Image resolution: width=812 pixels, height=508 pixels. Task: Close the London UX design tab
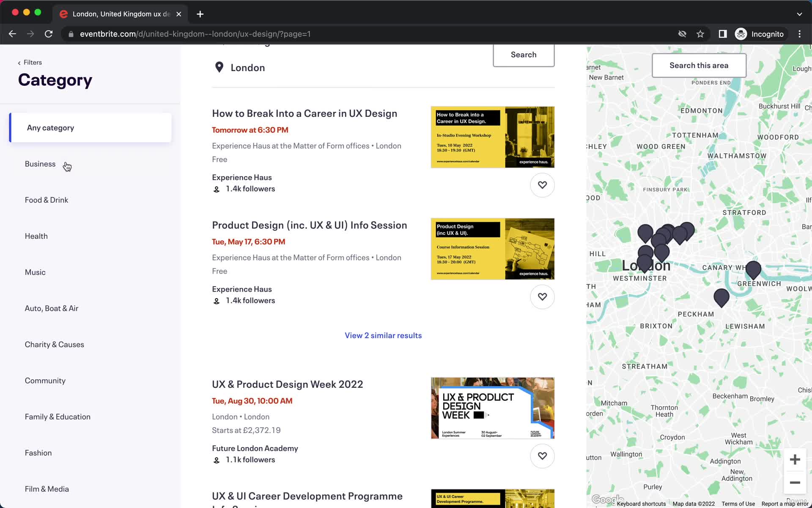(x=179, y=14)
